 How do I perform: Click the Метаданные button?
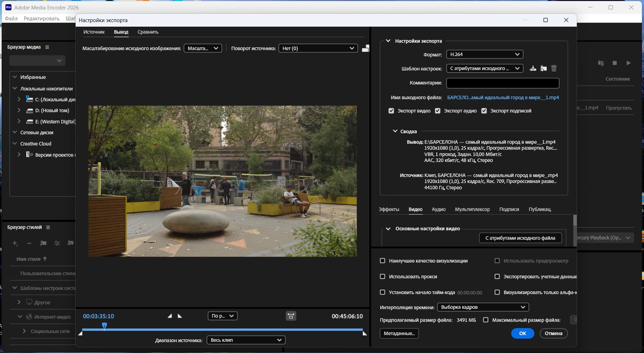399,333
